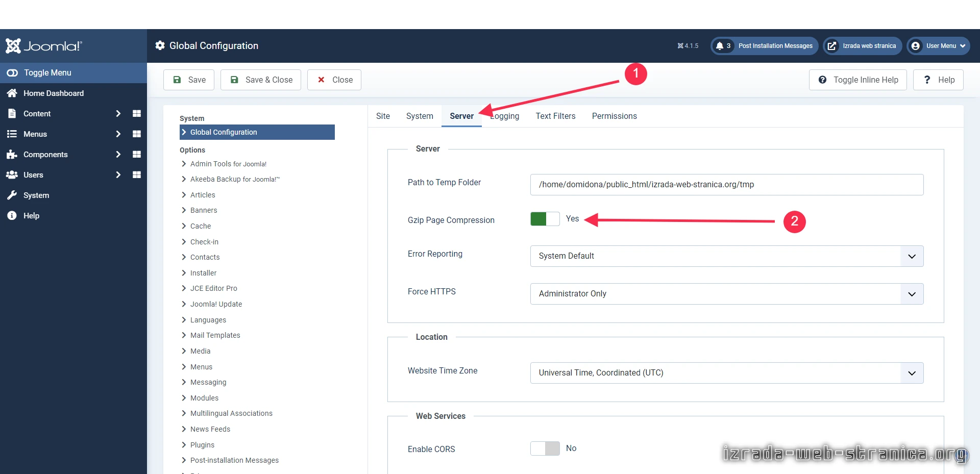980x474 pixels.
Task: Open Cache options
Action: pyautogui.click(x=201, y=226)
